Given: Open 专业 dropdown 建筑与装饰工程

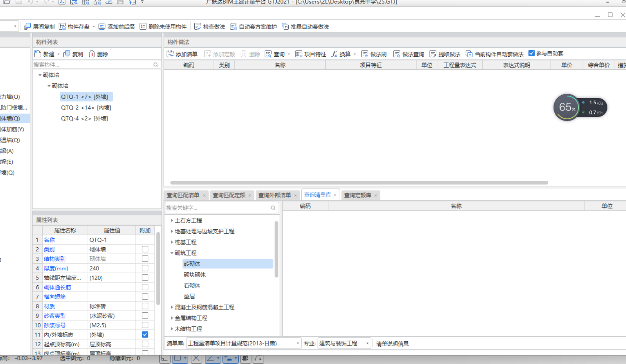Looking at the screenshot, I should click(344, 343).
